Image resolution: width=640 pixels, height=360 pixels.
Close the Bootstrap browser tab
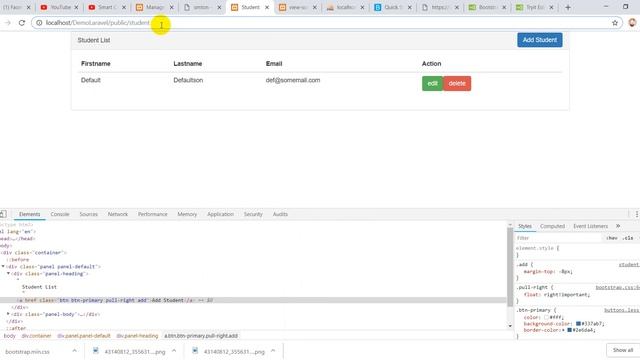[x=504, y=7]
